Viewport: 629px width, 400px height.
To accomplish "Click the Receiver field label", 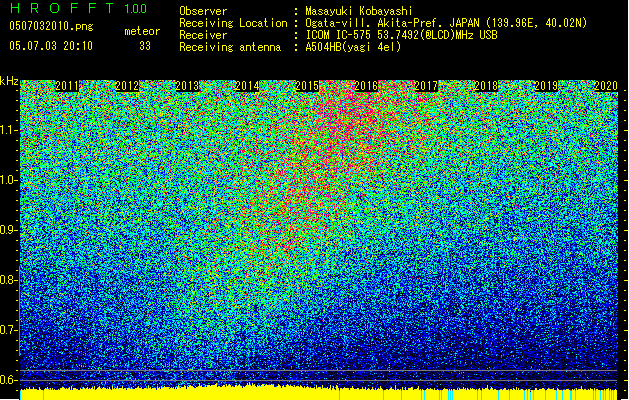I will (203, 35).
